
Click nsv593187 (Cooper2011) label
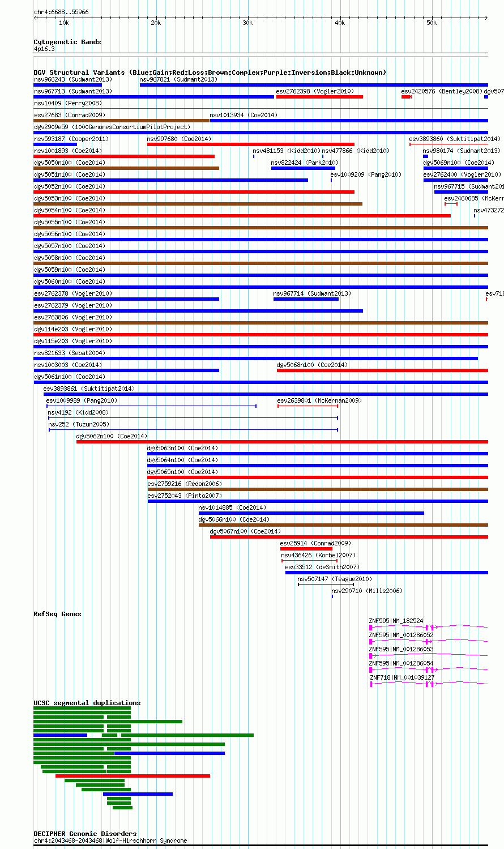(x=71, y=139)
